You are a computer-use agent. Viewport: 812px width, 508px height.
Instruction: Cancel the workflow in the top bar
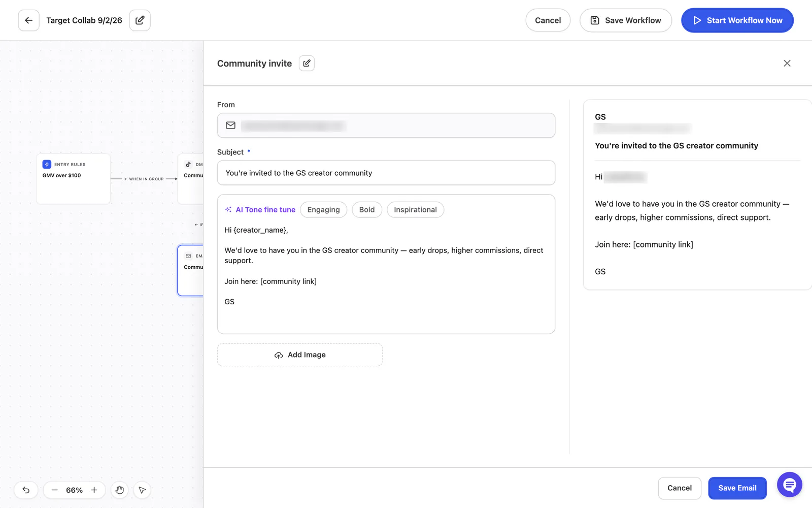click(x=548, y=20)
